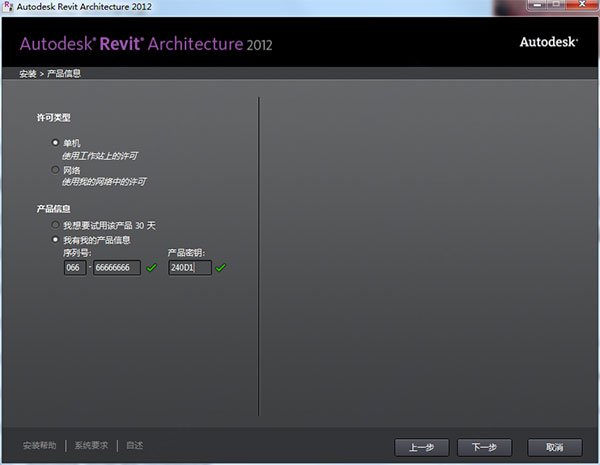
Task: Click the 许可类型 heading
Action: point(54,117)
